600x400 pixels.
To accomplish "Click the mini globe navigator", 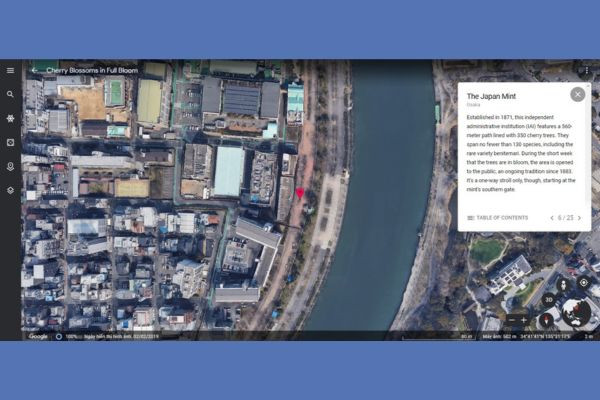I will (x=576, y=313).
